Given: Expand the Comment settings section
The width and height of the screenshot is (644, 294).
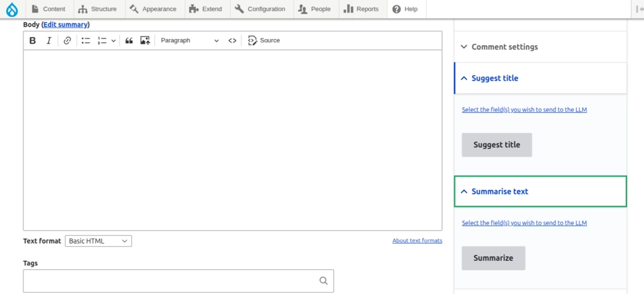Looking at the screenshot, I should [540, 47].
